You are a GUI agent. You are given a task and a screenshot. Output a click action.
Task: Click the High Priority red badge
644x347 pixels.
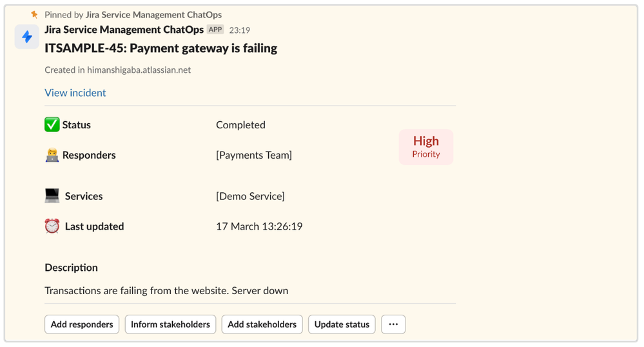[426, 147]
